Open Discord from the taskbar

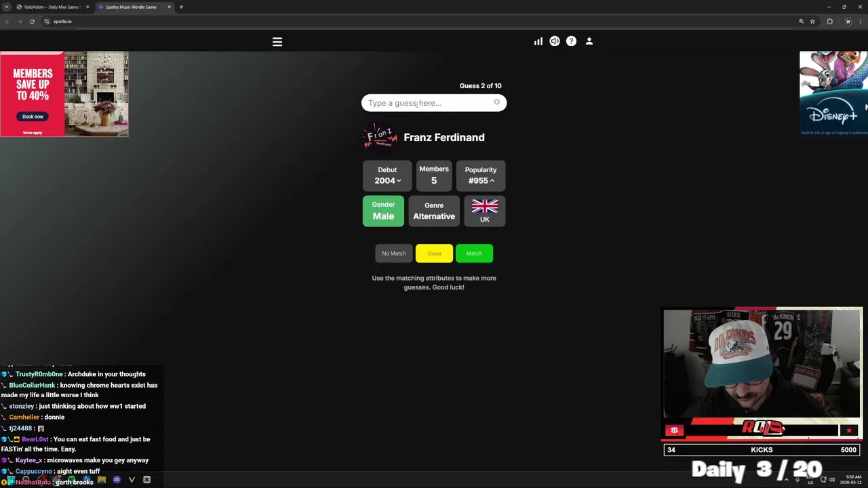pyautogui.click(x=117, y=480)
